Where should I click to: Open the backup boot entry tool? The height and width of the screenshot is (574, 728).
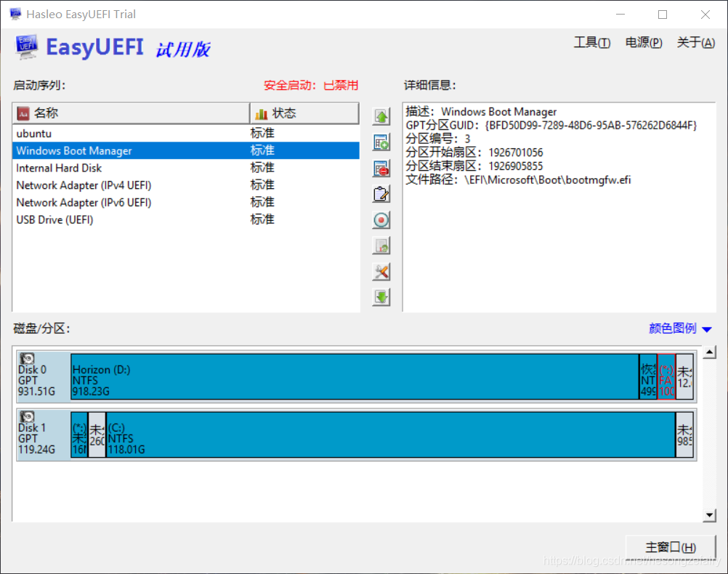click(x=381, y=245)
